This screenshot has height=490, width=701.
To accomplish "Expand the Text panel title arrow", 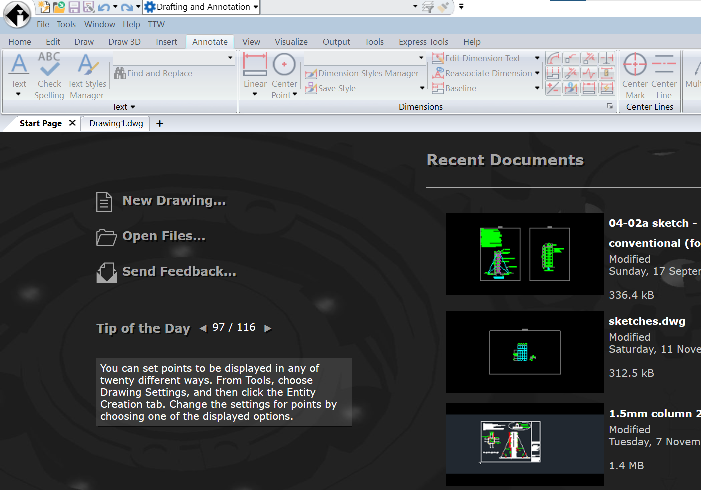I will [x=133, y=107].
